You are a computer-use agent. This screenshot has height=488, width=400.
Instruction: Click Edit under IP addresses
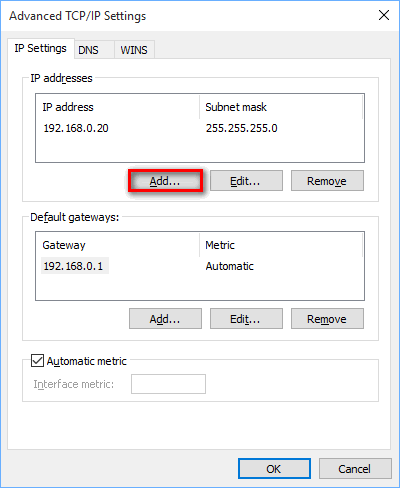point(246,181)
